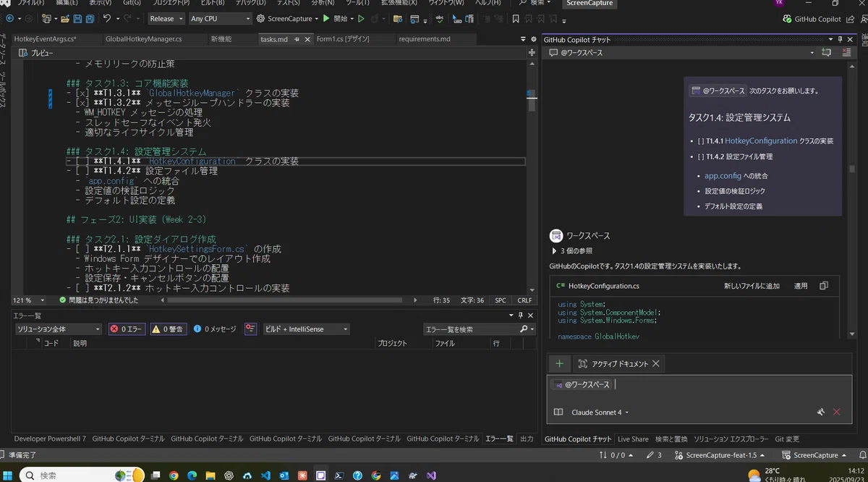Click Start Without Debugging outline play icon

point(361,19)
